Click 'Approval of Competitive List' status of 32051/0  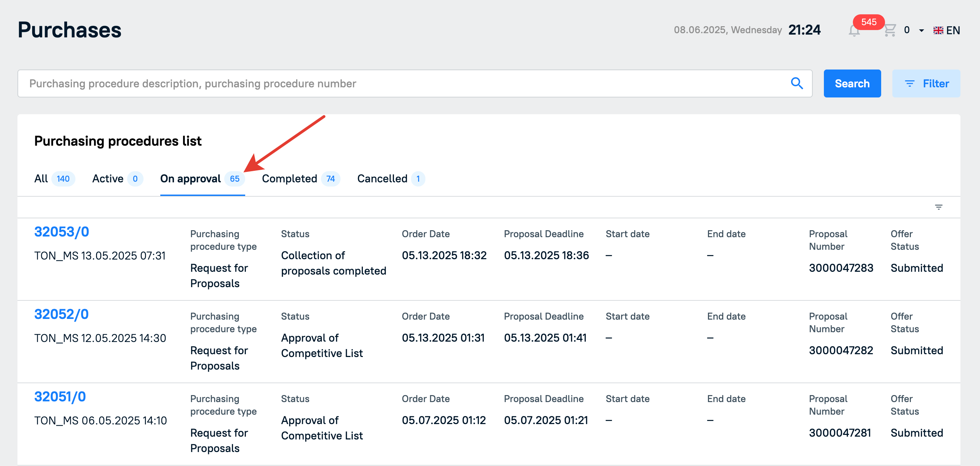pyautogui.click(x=322, y=428)
